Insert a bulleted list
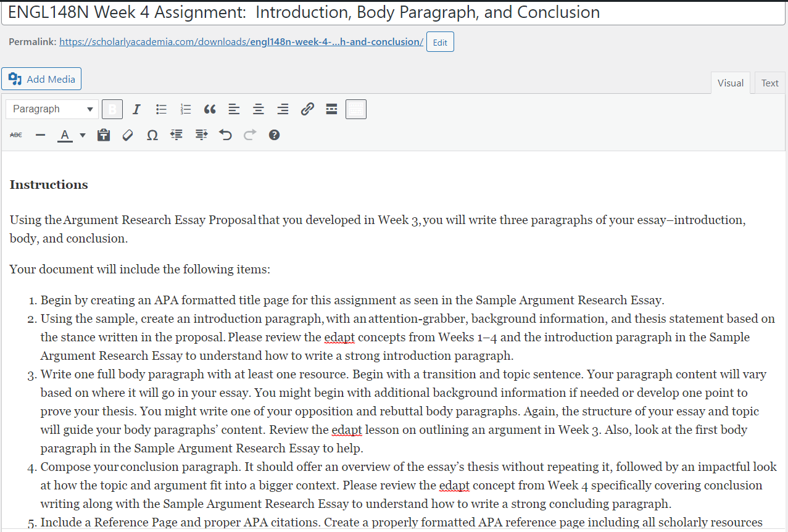The image size is (788, 532). (x=161, y=109)
